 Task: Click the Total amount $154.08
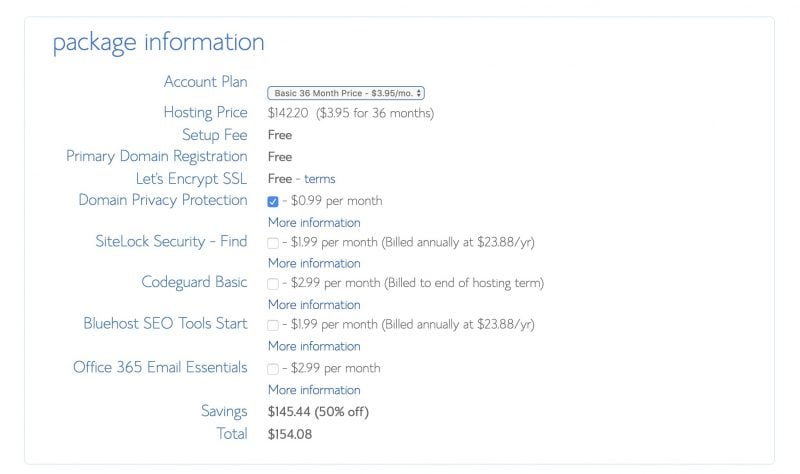(x=290, y=434)
